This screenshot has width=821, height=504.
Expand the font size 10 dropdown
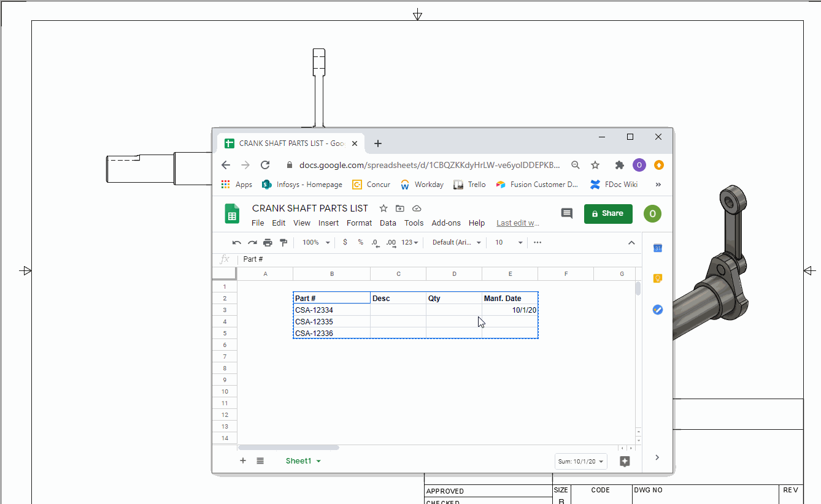click(x=509, y=243)
